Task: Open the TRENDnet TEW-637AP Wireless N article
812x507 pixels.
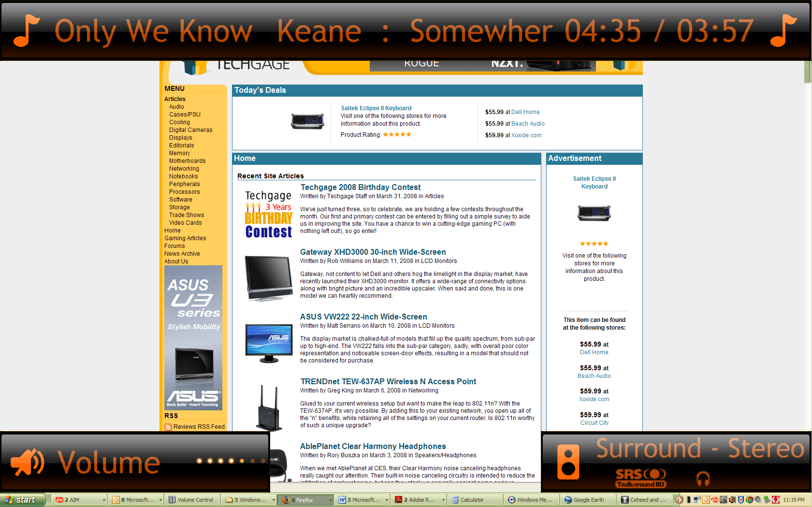Action: click(x=388, y=382)
